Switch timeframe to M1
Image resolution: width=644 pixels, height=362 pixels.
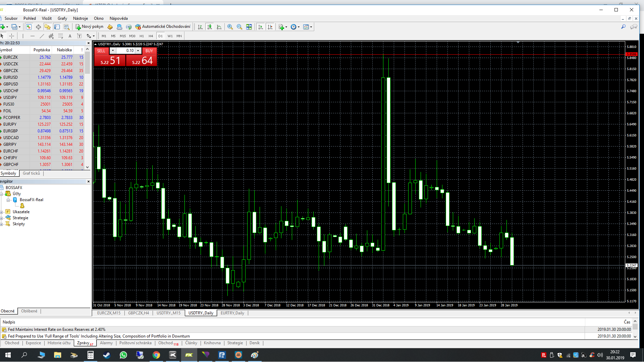tap(104, 36)
